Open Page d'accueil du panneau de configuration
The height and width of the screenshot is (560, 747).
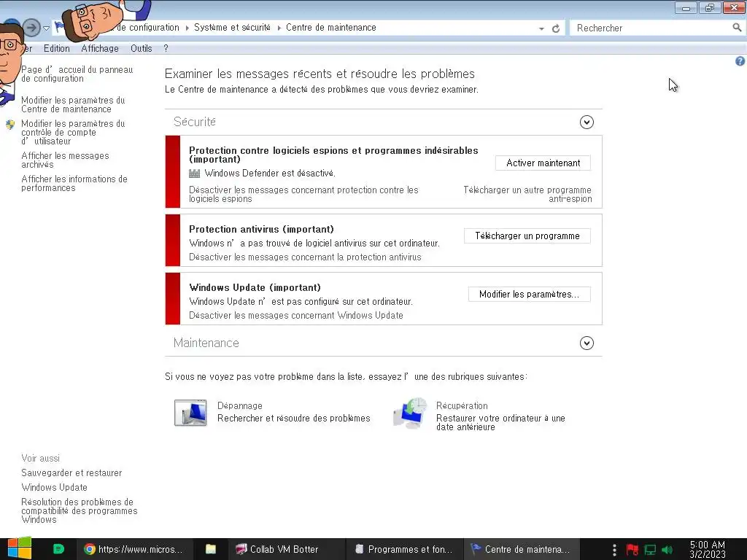(77, 74)
